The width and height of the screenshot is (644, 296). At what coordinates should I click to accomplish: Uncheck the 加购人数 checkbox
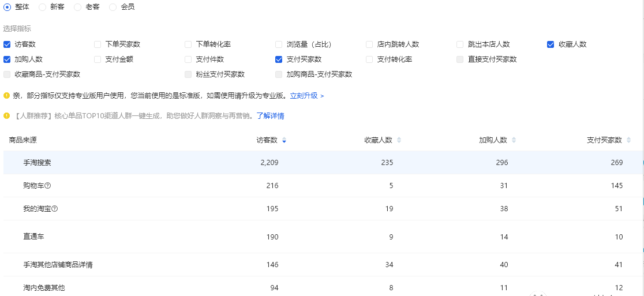click(7, 59)
